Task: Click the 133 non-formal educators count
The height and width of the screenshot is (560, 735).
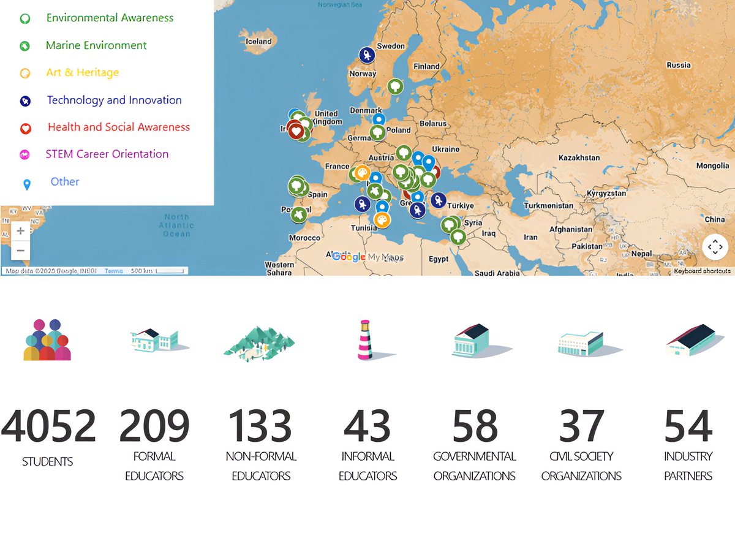Action: 260,426
